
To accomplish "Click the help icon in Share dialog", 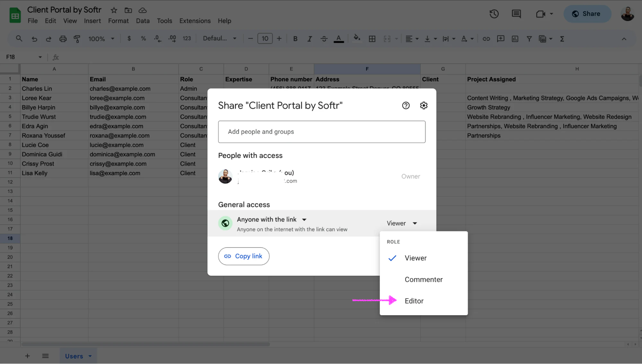I will [406, 106].
